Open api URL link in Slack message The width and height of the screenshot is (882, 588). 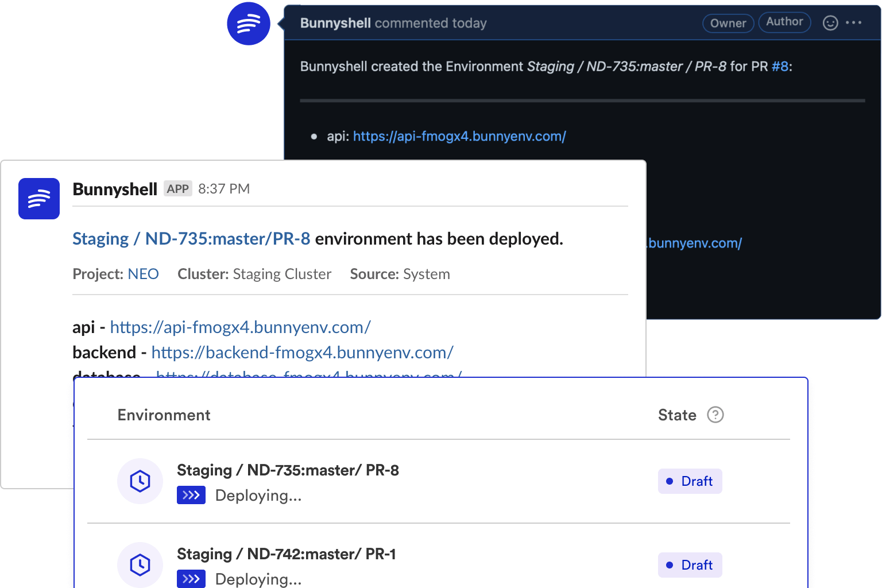[240, 327]
